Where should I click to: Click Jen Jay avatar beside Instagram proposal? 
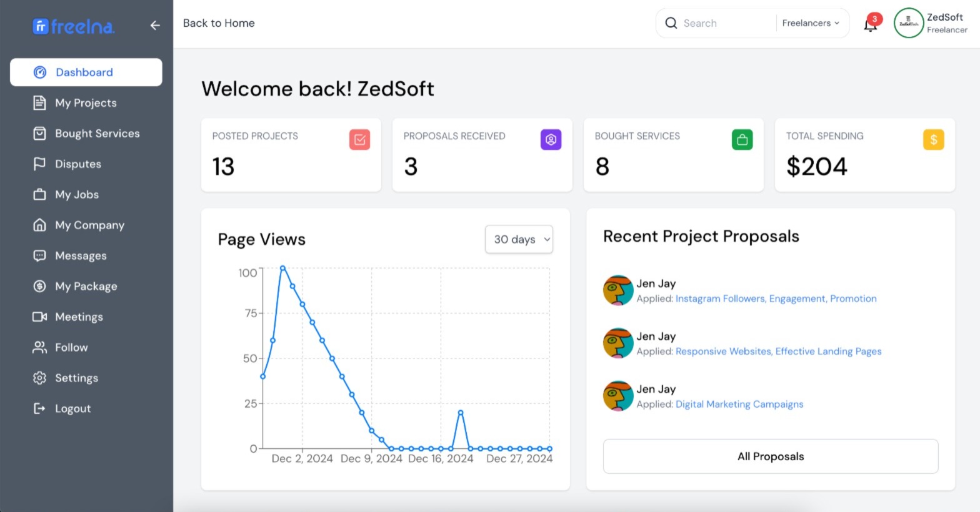618,290
